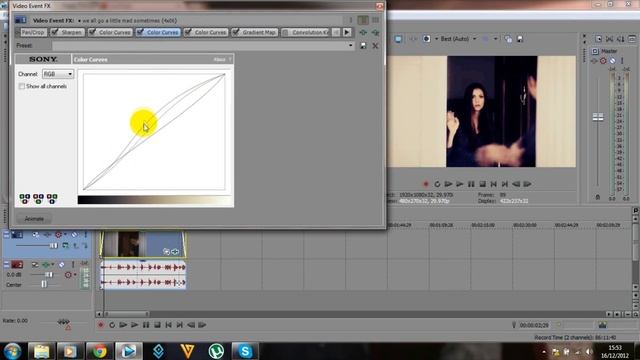Open the Best (Auto) preview quality dropdown
The height and width of the screenshot is (360, 640).
474,39
